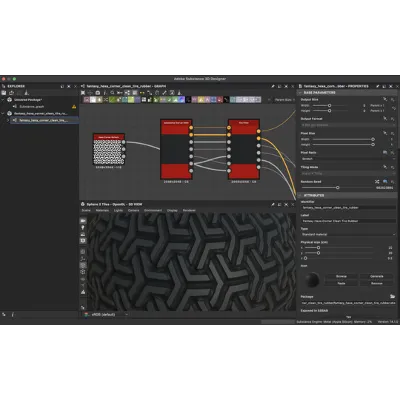Open the Scene menu in 3D view
This screenshot has height=400, width=400.
click(86, 211)
